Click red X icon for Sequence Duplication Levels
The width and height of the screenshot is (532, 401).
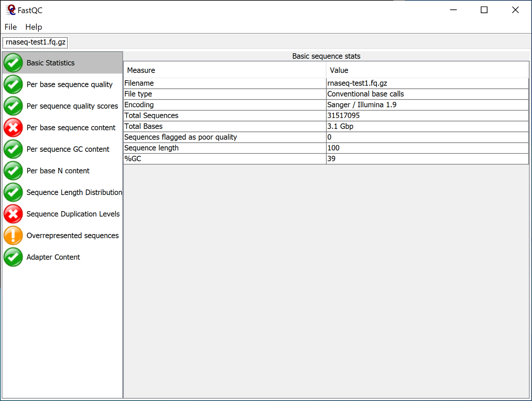pos(13,214)
